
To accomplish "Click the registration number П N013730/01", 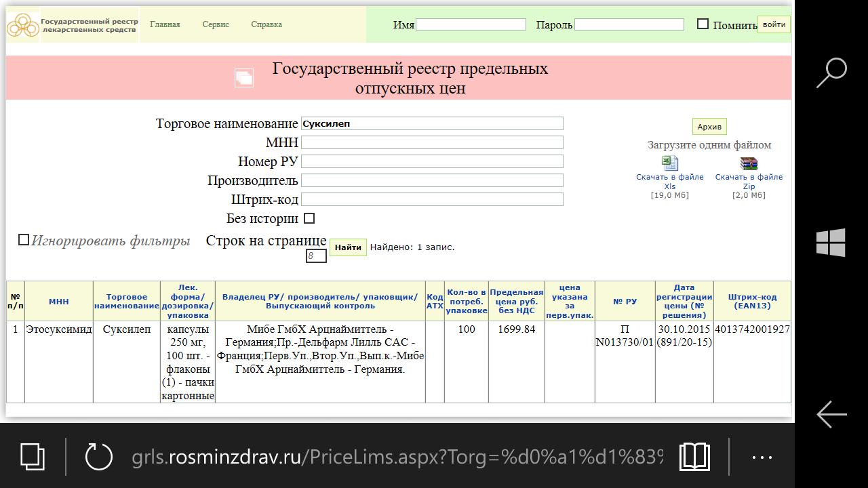I will (x=625, y=335).
